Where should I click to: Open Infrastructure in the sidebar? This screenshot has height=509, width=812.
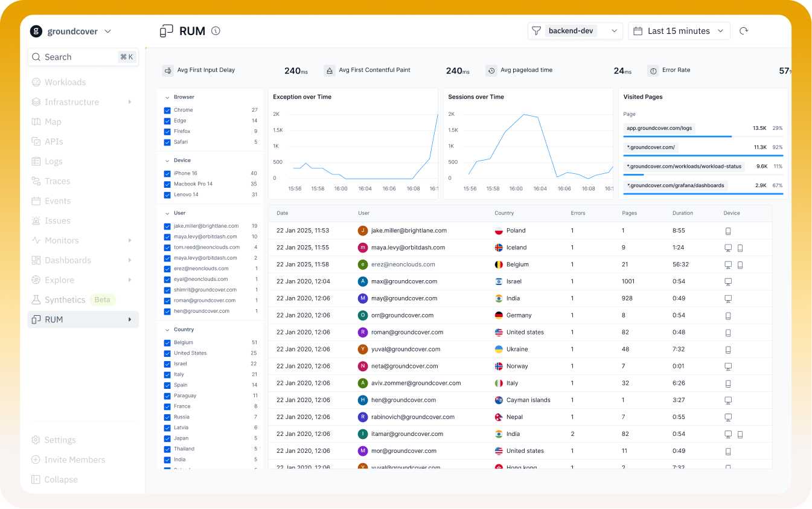(83, 102)
